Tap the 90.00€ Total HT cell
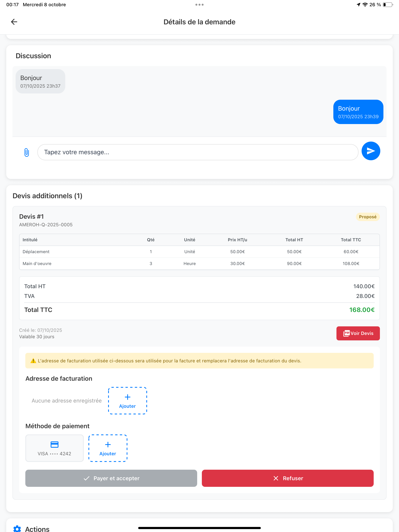This screenshot has height=532, width=399. (294, 264)
